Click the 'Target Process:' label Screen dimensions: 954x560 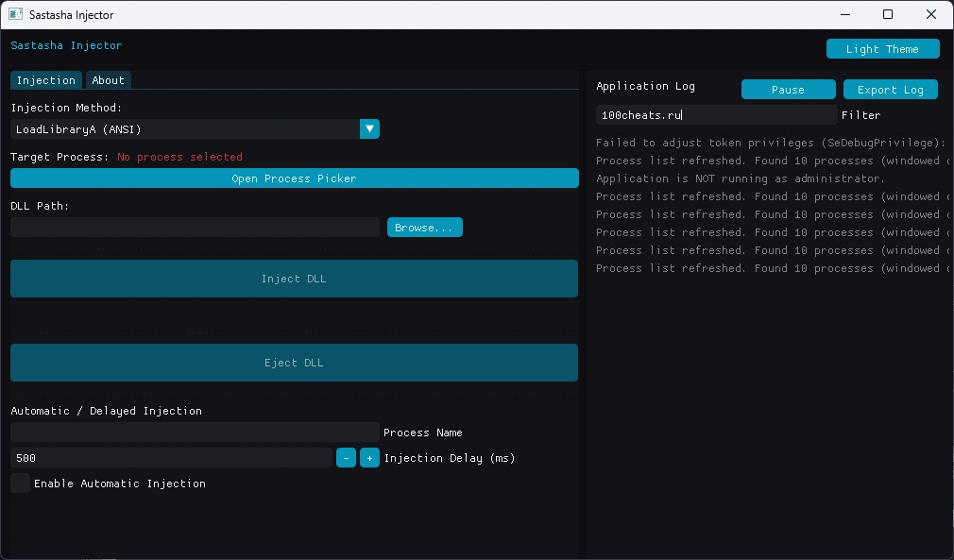pos(60,157)
